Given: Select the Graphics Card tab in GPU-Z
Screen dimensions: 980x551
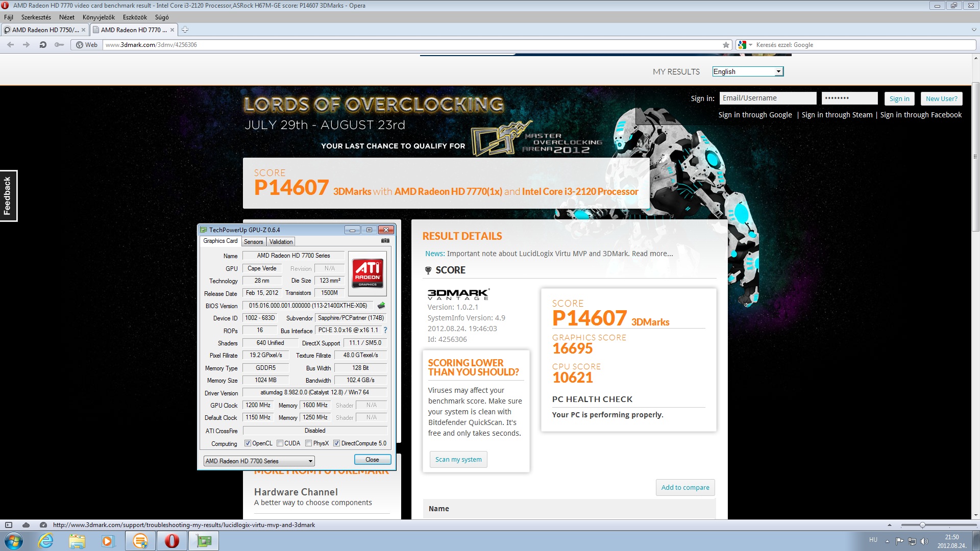Looking at the screenshot, I should pyautogui.click(x=220, y=241).
